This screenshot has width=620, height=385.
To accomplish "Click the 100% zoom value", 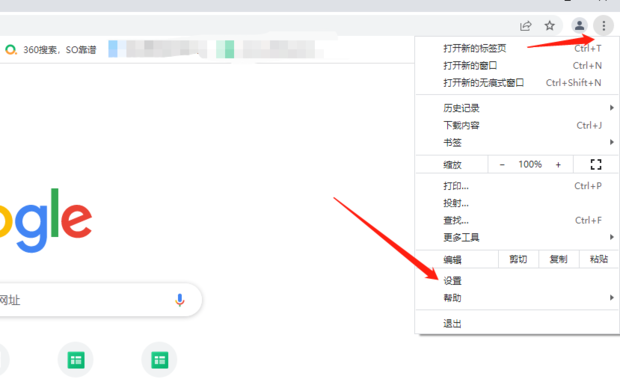I will tap(530, 164).
